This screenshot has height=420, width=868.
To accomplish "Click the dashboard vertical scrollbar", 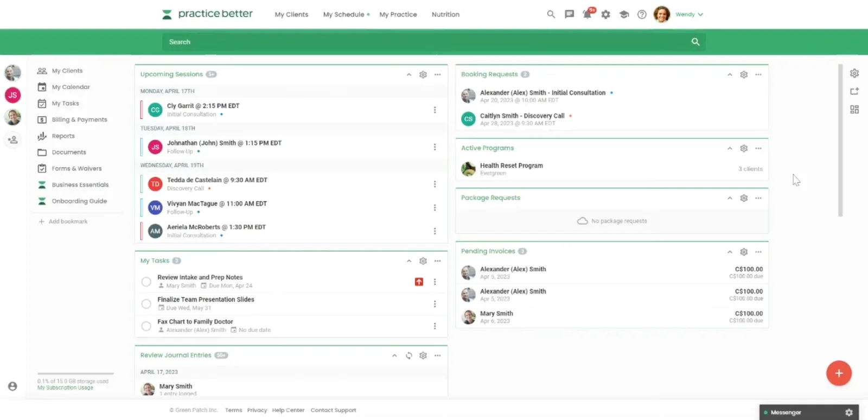I will click(840, 141).
